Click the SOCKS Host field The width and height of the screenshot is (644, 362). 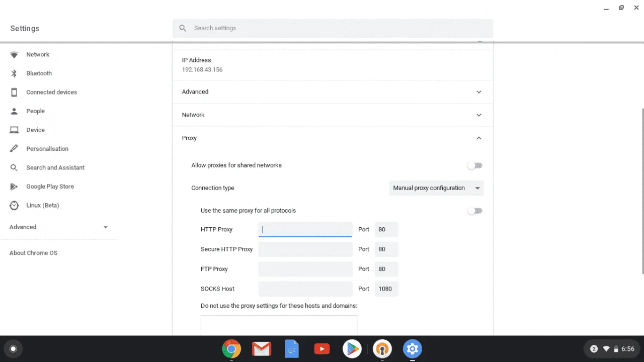tap(305, 289)
